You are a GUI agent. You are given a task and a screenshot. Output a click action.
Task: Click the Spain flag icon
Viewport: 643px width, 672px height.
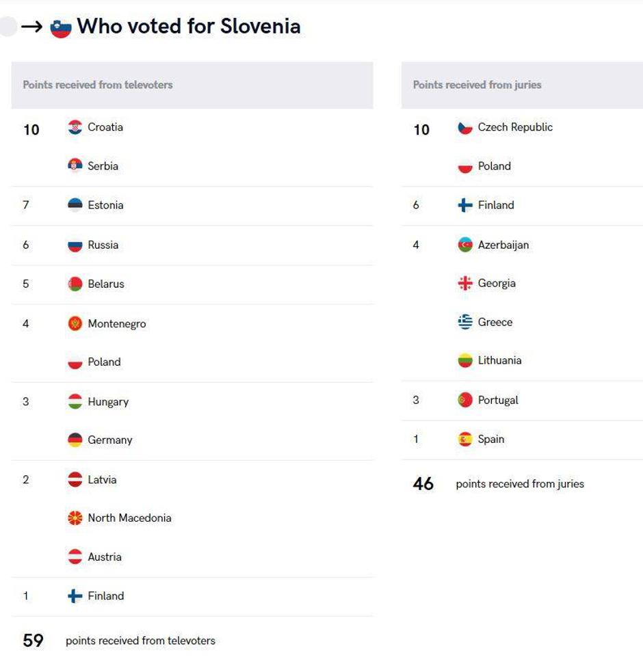coord(465,440)
